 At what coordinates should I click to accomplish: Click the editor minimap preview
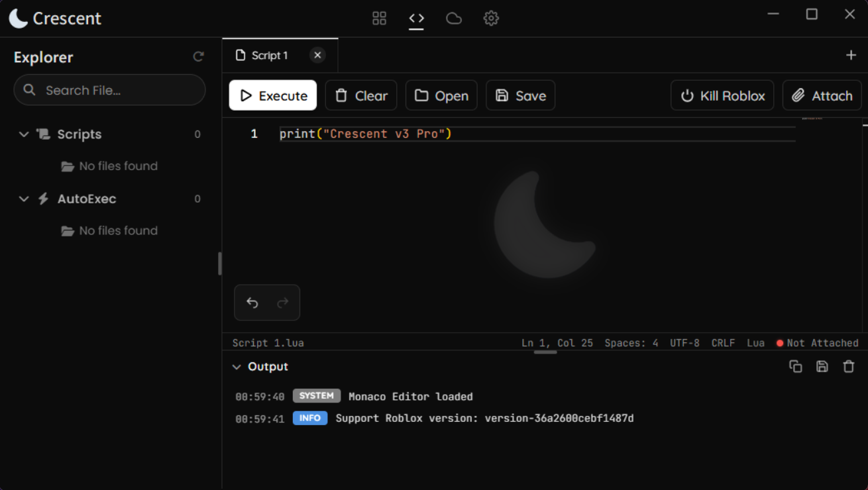point(812,119)
